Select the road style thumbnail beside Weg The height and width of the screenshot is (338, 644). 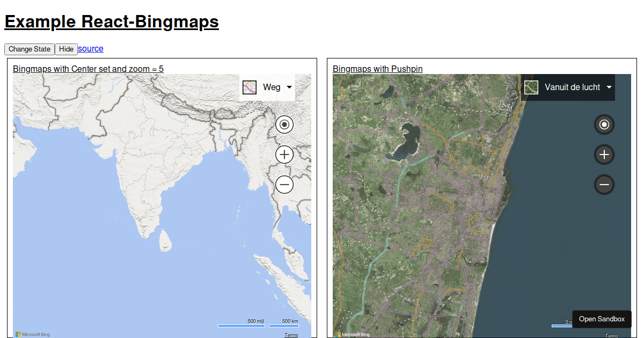pyautogui.click(x=249, y=87)
